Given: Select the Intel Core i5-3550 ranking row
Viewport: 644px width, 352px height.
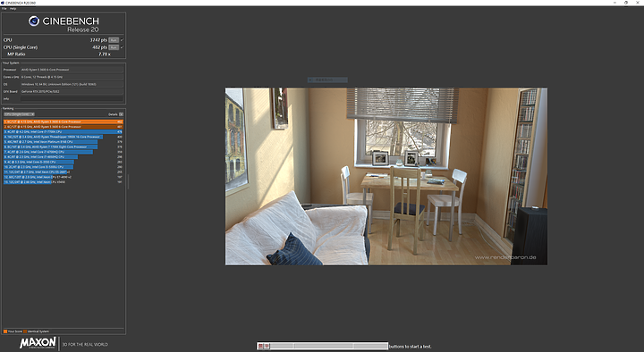Looking at the screenshot, I should pyautogui.click(x=64, y=162).
